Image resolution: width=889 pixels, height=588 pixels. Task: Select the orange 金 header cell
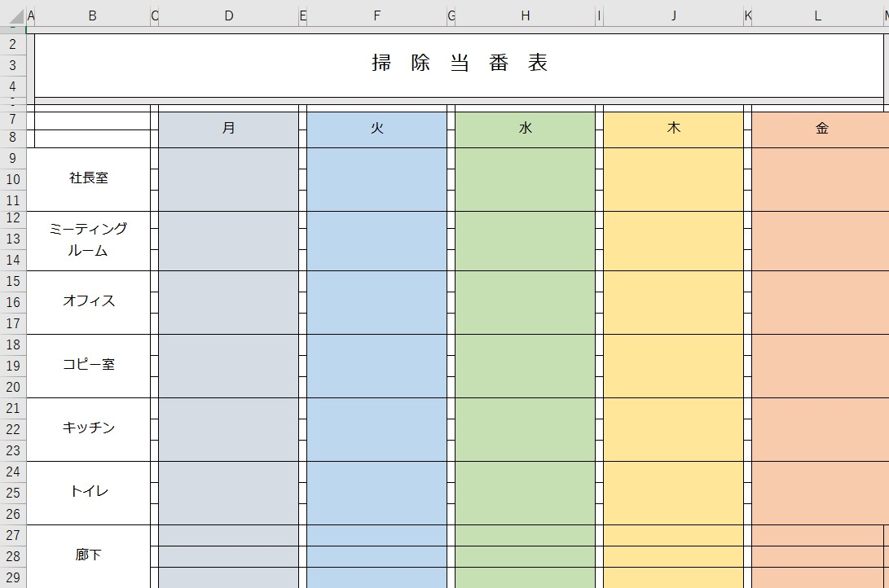[x=821, y=129]
